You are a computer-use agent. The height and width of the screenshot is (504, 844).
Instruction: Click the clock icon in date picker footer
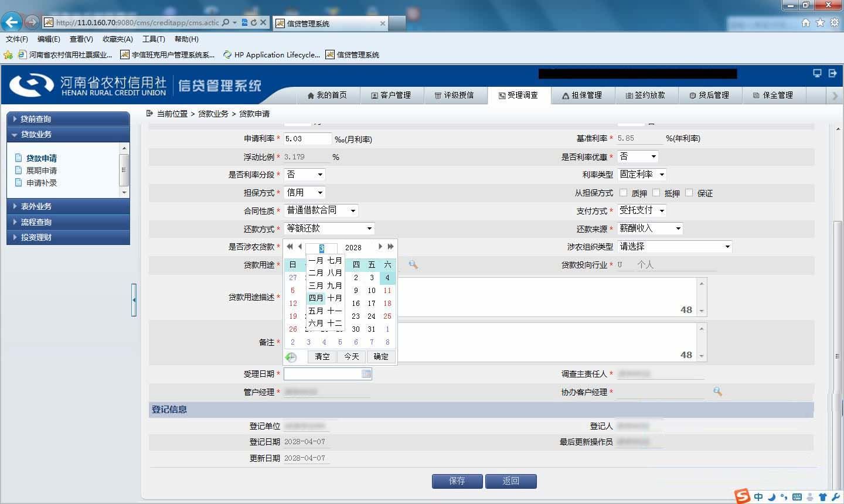pos(291,357)
